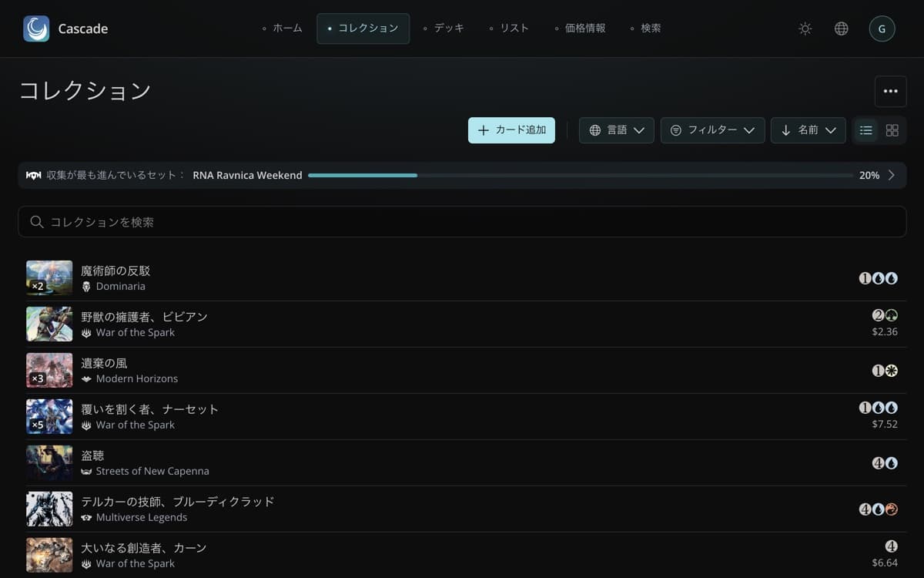Viewport: 924px width, 578px height.
Task: Click the $2.36 price
Action: click(885, 332)
